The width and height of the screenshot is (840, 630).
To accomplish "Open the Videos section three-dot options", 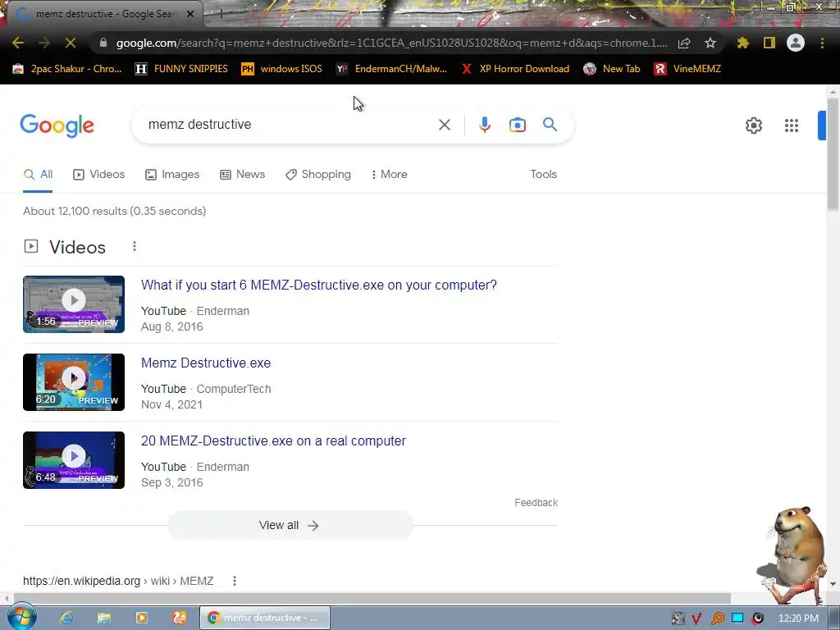I will (135, 246).
